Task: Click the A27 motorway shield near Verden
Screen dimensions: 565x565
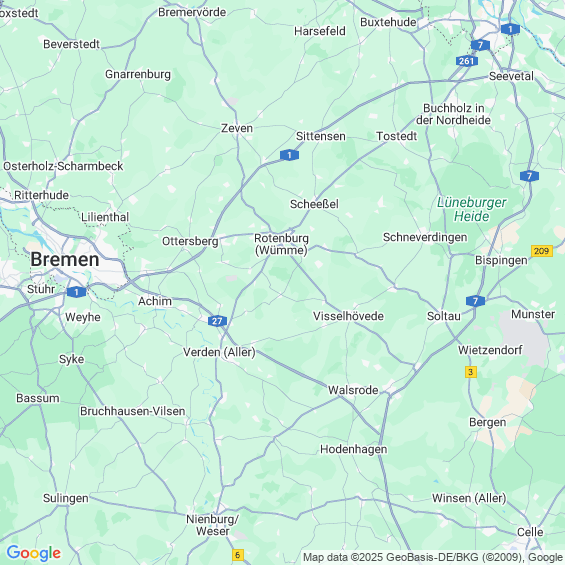Action: pos(217,321)
